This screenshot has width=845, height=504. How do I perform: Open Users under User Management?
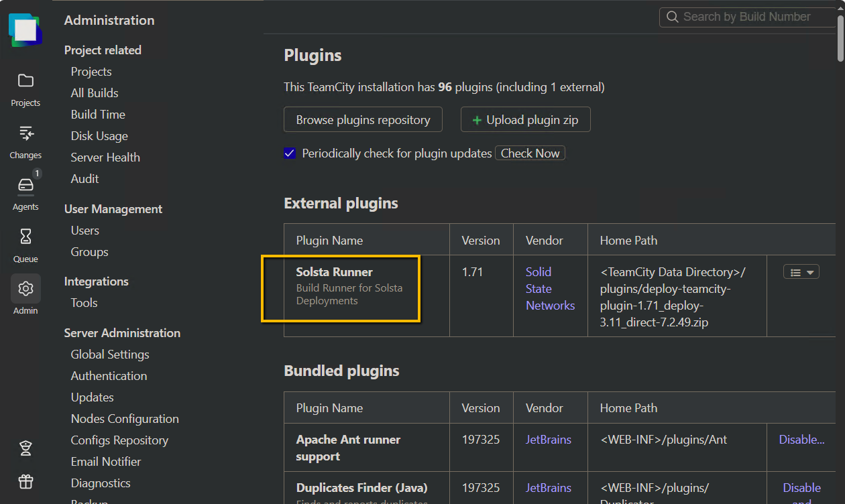(84, 231)
